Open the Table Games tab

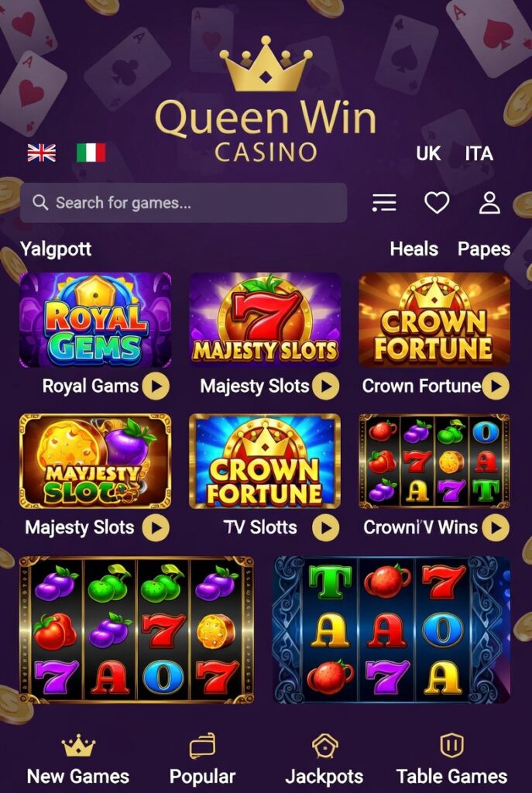click(x=451, y=760)
